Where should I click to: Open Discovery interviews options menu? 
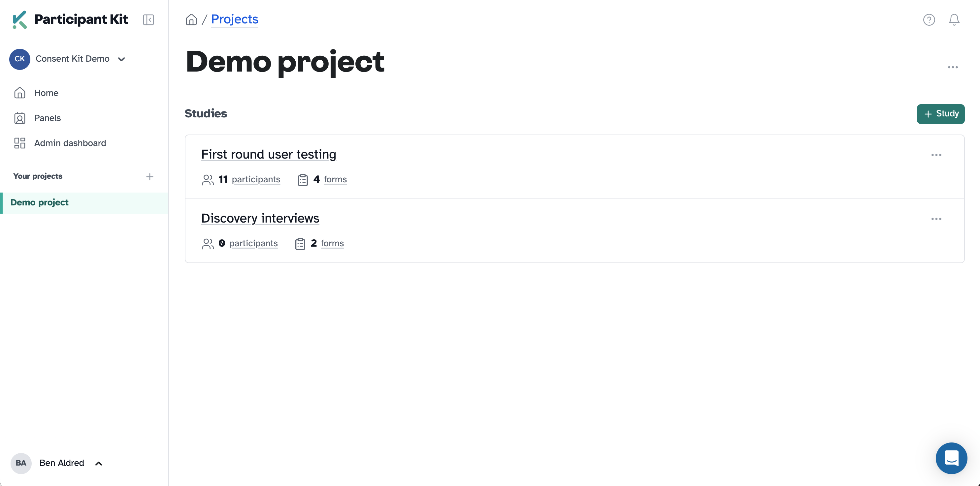coord(936,219)
